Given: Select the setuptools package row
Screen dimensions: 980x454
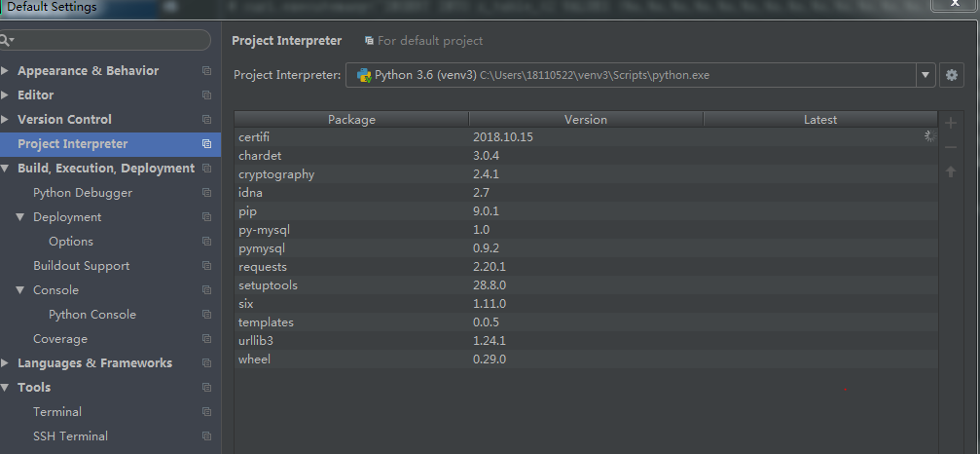Looking at the screenshot, I should tap(586, 285).
